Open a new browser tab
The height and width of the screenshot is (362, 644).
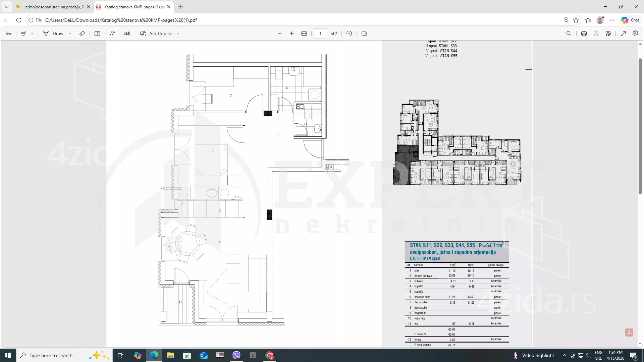click(181, 7)
